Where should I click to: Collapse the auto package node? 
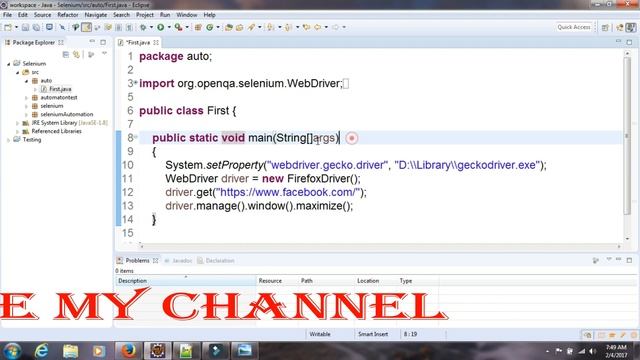point(27,81)
